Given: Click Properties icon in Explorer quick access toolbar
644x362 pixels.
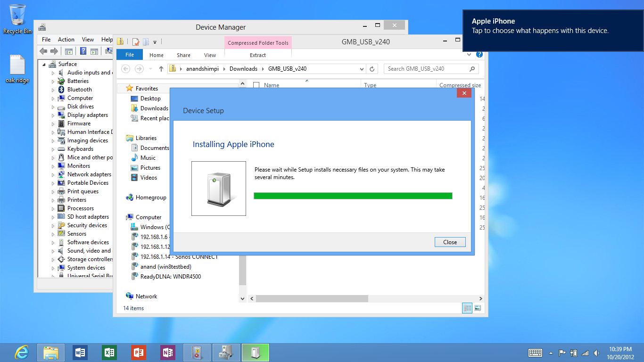Looking at the screenshot, I should pyautogui.click(x=135, y=42).
